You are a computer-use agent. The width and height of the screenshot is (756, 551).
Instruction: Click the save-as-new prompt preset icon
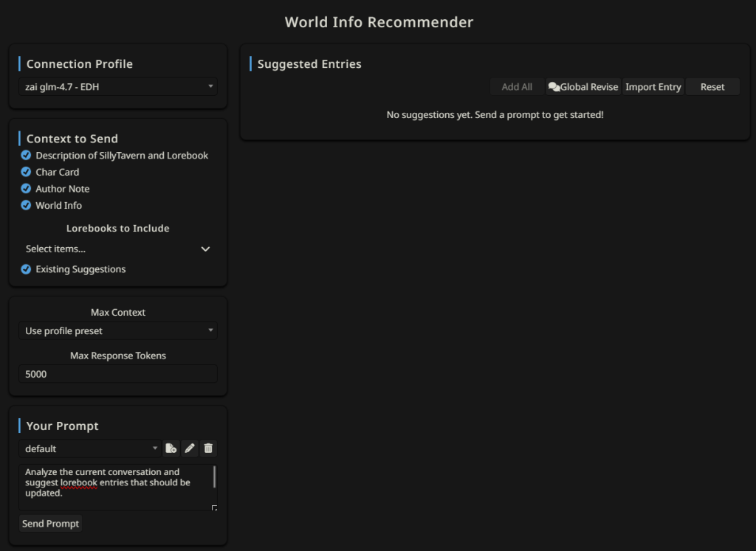point(171,448)
